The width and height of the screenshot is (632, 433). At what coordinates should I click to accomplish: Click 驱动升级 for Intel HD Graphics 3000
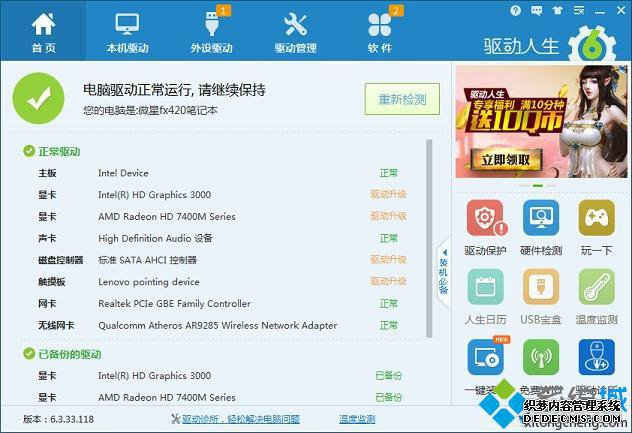click(388, 195)
